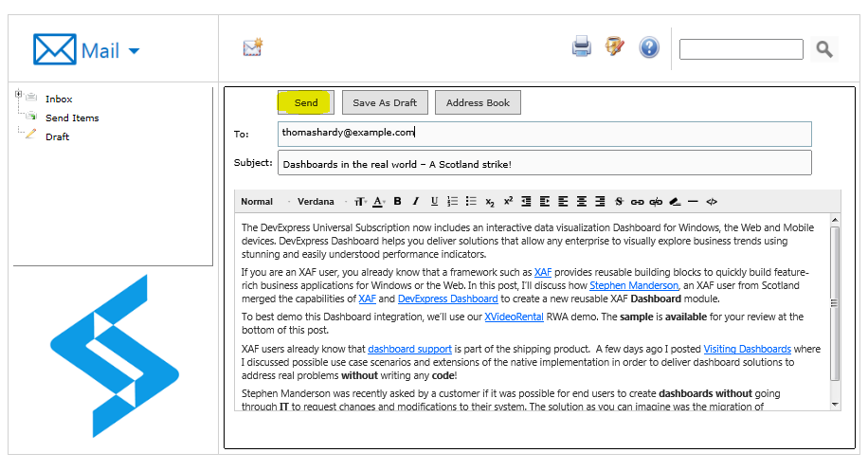Screen dimensions: 868x471
Task: Click in the To recipient field
Action: pos(545,134)
